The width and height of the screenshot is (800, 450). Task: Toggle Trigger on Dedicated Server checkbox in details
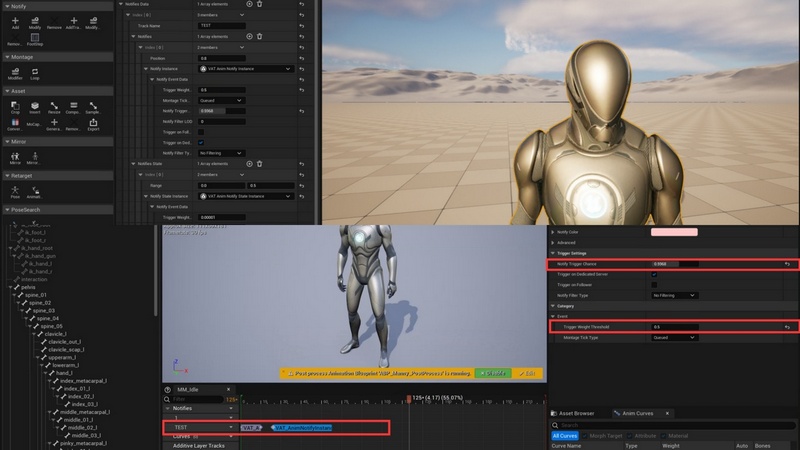pos(654,273)
